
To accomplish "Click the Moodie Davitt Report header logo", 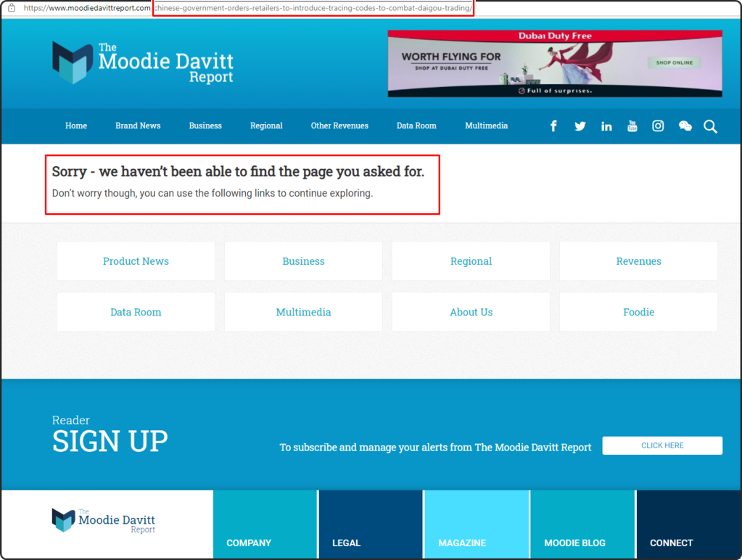I will [x=143, y=63].
